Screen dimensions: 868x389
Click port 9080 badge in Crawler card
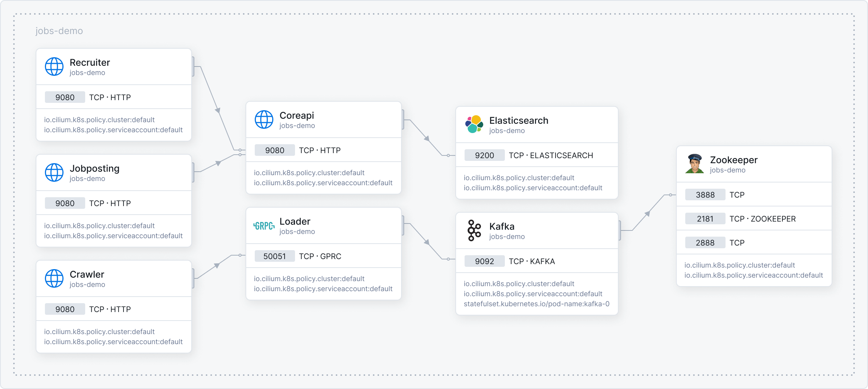click(x=65, y=309)
